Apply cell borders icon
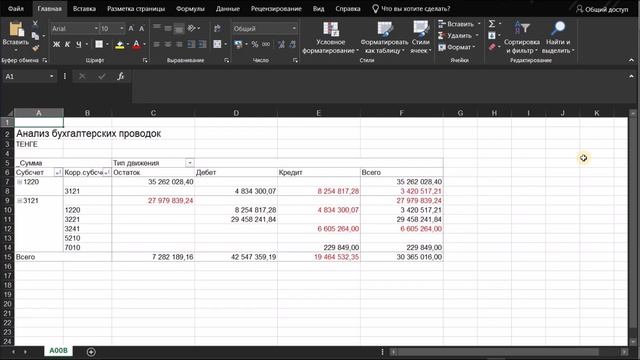640x360 pixels. coord(99,44)
